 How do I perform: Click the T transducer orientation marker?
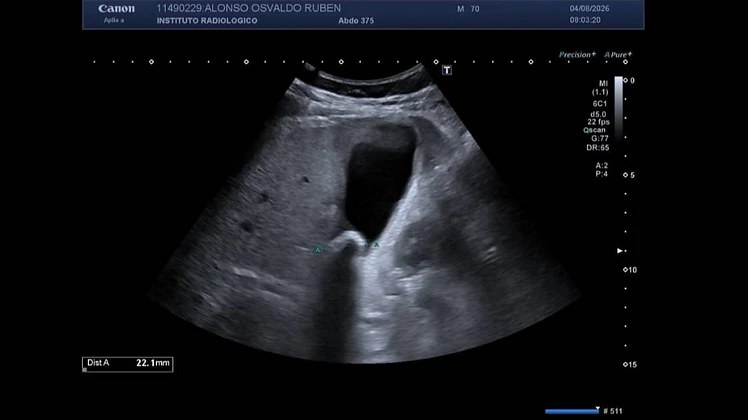(x=447, y=70)
